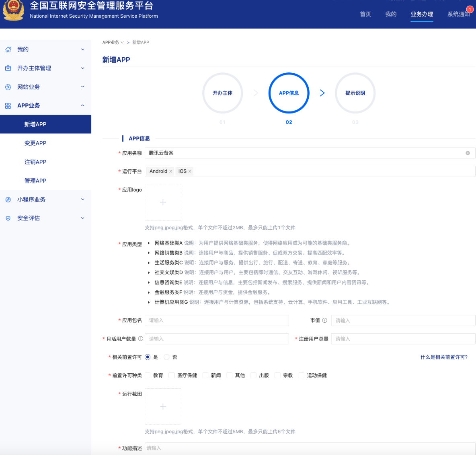Expand the 我的 sidebar section
The width and height of the screenshot is (476, 455).
point(82,49)
